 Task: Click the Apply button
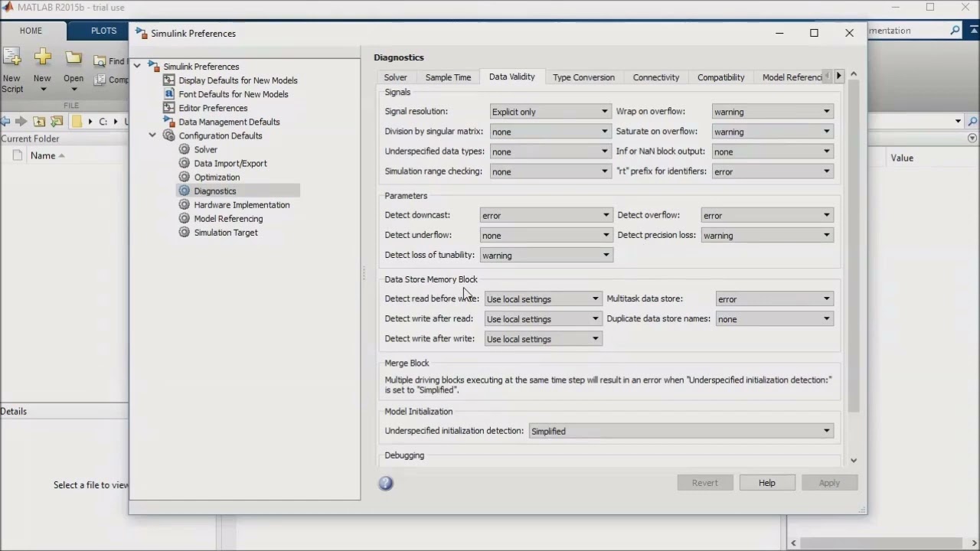coord(829,483)
